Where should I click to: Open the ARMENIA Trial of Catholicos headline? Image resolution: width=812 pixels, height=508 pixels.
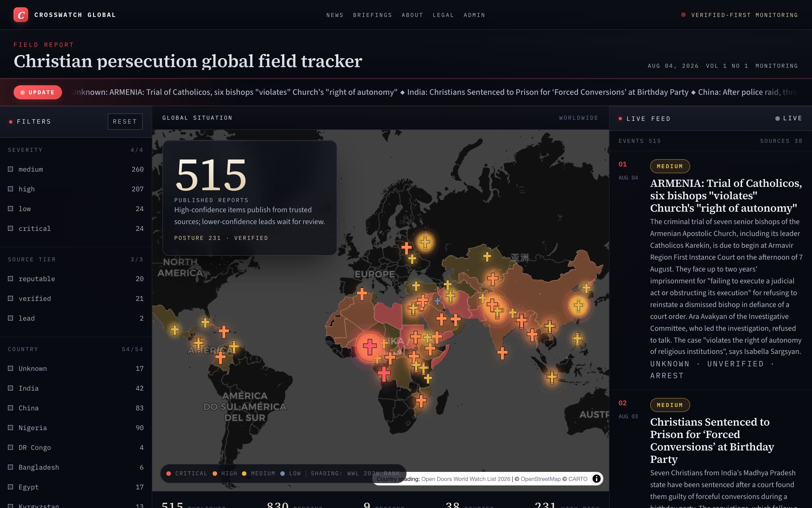point(726,196)
